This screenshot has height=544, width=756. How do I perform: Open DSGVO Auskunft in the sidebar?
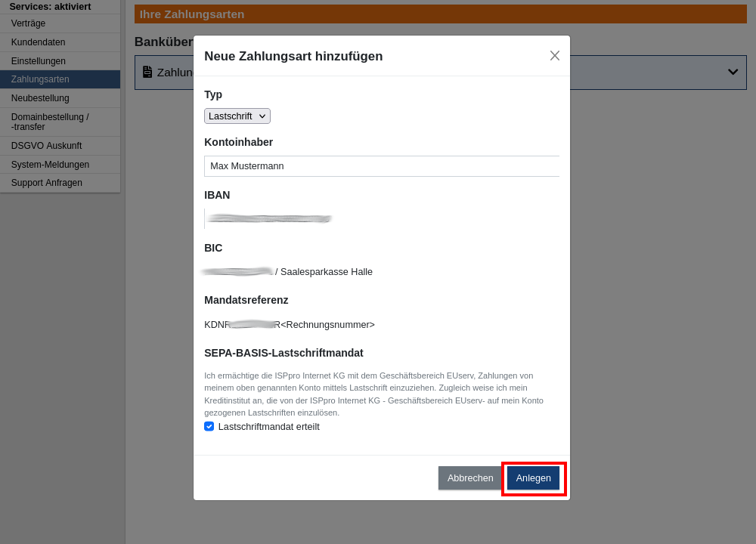60,146
